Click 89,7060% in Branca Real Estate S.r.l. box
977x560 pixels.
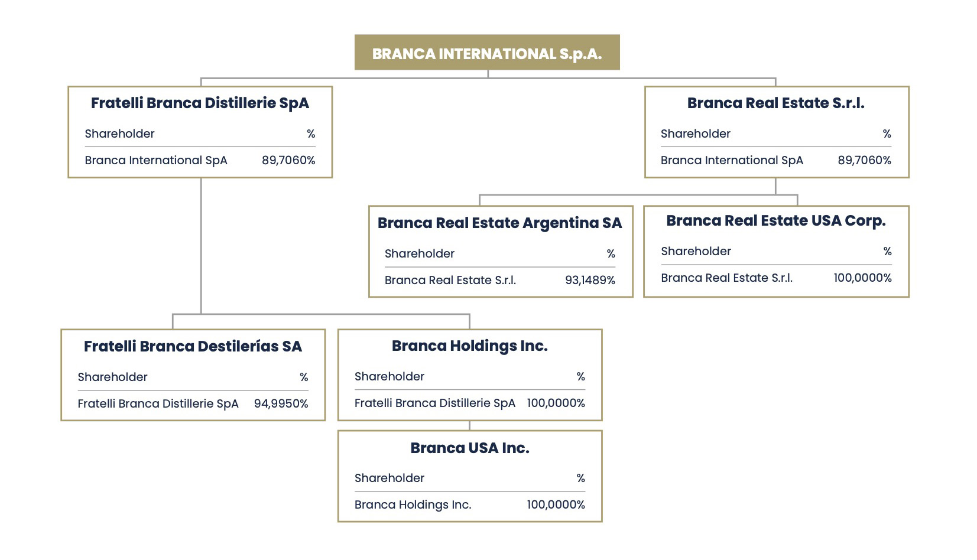tap(864, 160)
